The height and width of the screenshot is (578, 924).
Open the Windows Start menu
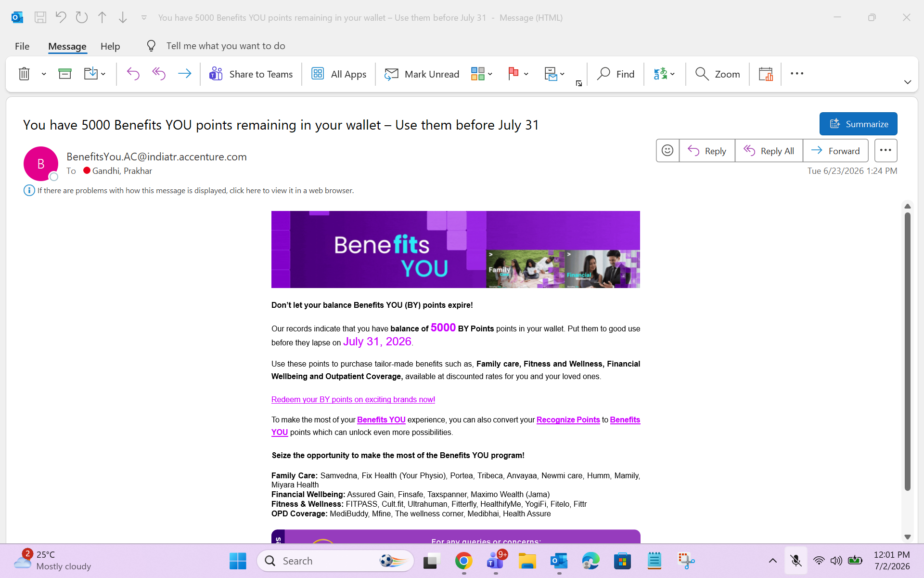[238, 561]
